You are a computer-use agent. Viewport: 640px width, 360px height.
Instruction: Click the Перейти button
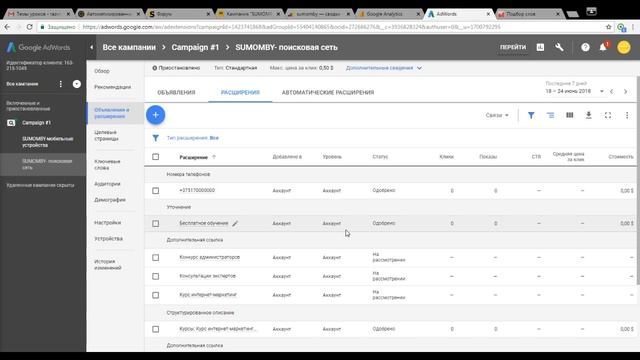pos(513,47)
